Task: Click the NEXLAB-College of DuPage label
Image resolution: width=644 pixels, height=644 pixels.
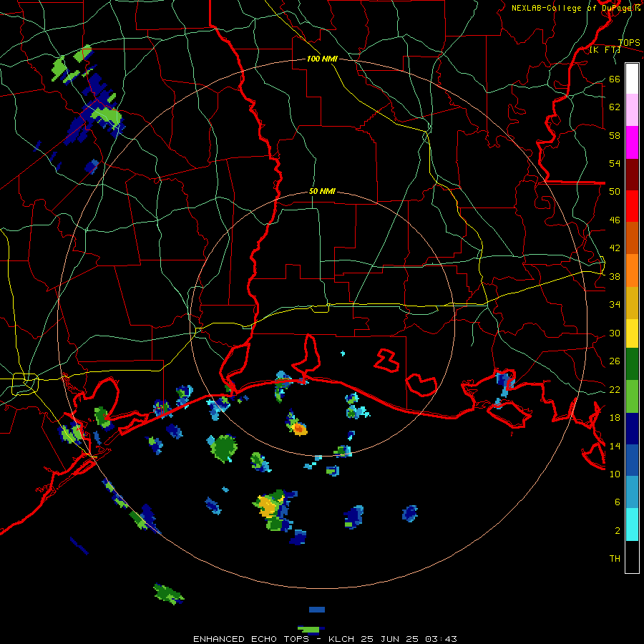Action: tap(575, 8)
